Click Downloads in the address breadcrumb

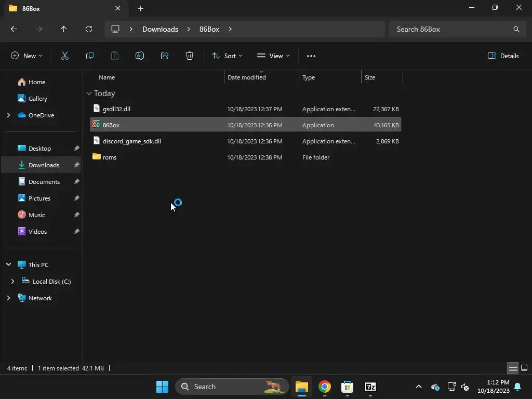(160, 29)
